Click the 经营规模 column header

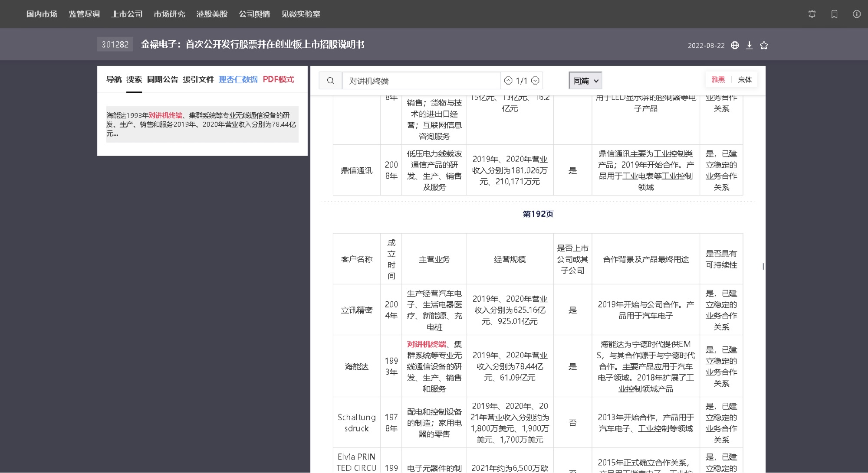click(x=510, y=259)
